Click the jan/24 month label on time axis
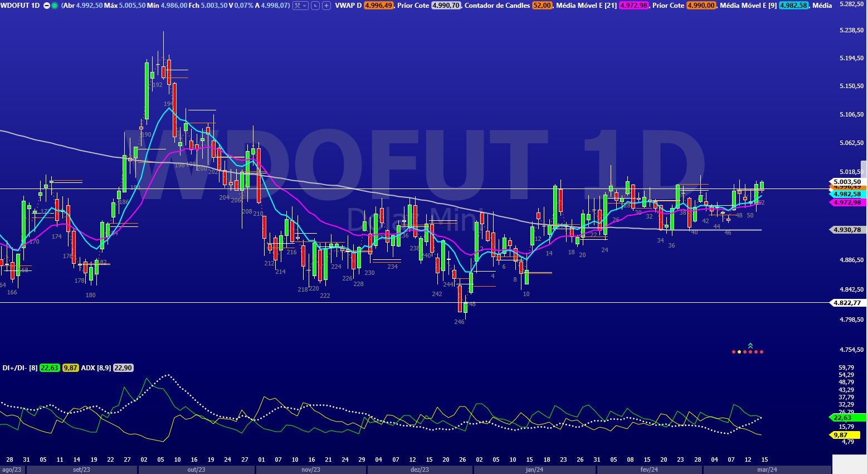868x474 pixels. click(534, 470)
